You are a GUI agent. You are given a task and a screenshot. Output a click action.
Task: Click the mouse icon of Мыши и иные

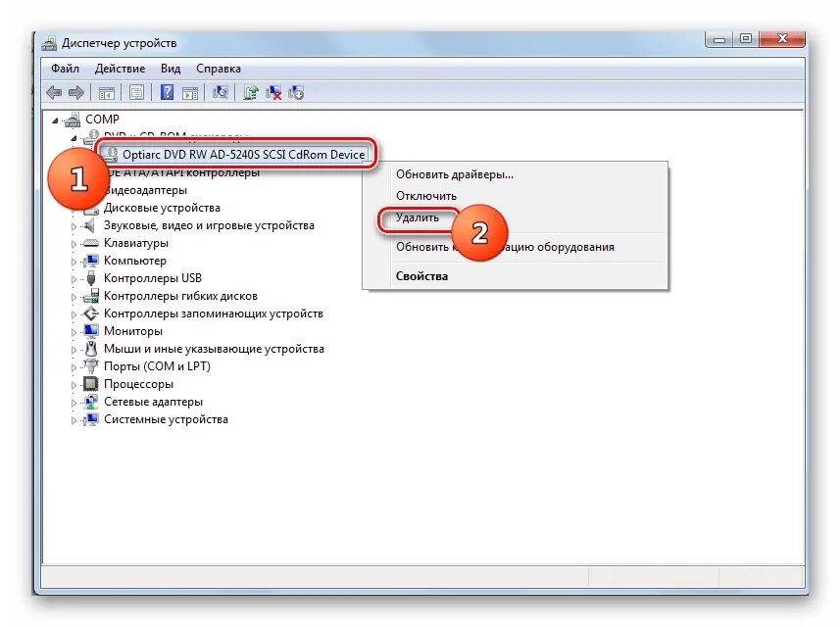(x=91, y=349)
